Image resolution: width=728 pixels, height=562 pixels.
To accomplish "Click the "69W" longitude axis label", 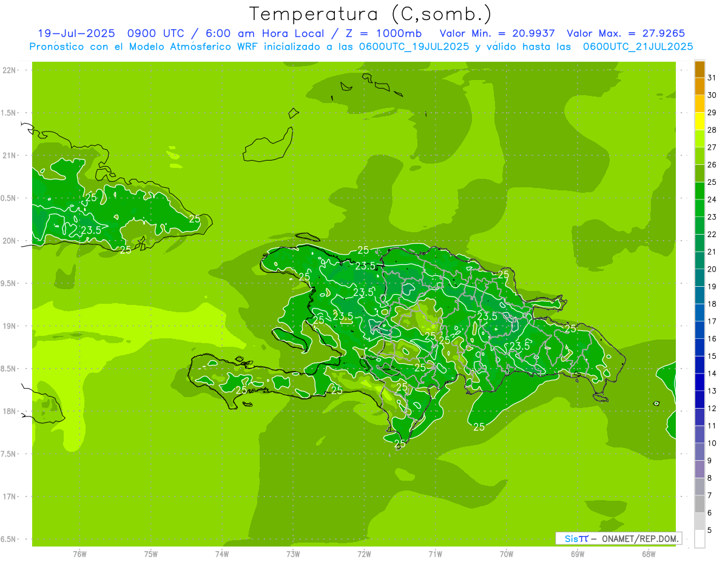I will click(578, 554).
